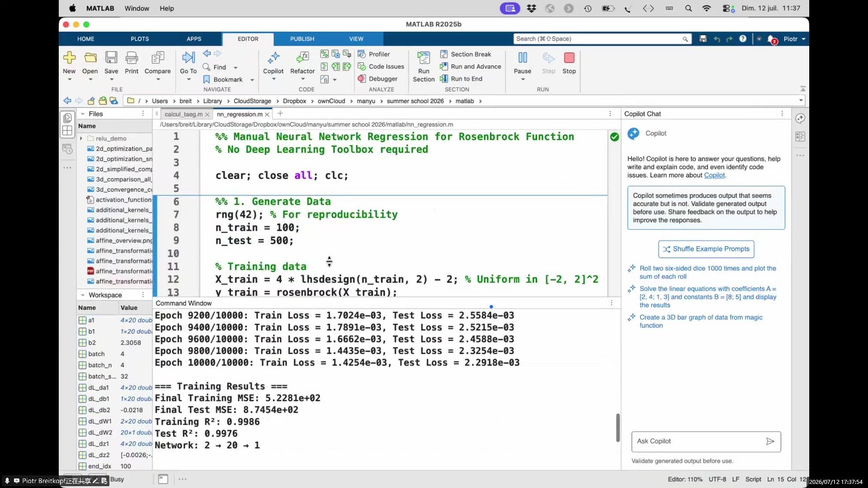Click the Refactor icon
The image size is (868, 488).
pyautogui.click(x=302, y=57)
